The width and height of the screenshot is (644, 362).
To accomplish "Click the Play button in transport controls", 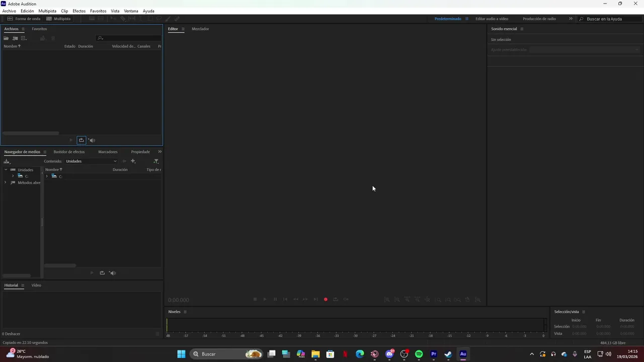I will pos(265,299).
